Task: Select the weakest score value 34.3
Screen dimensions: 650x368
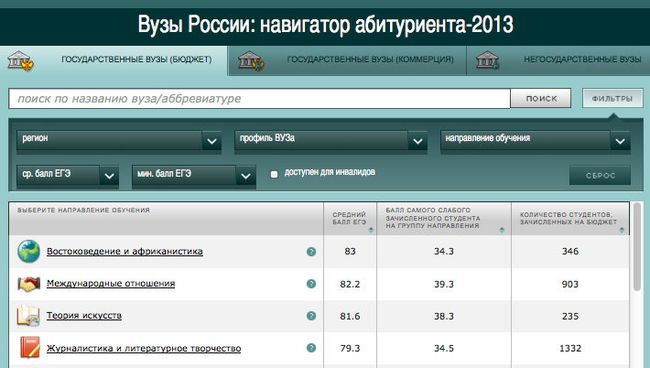Action: (x=444, y=251)
